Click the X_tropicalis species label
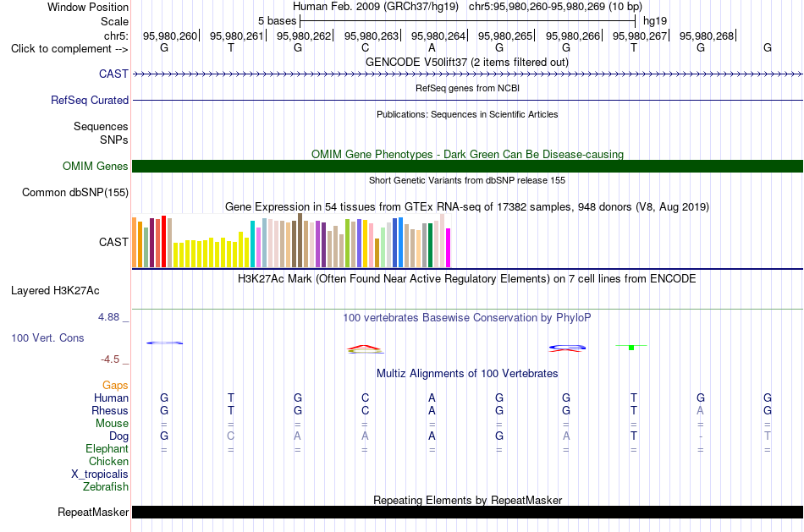This screenshot has width=804, height=532. (x=100, y=474)
